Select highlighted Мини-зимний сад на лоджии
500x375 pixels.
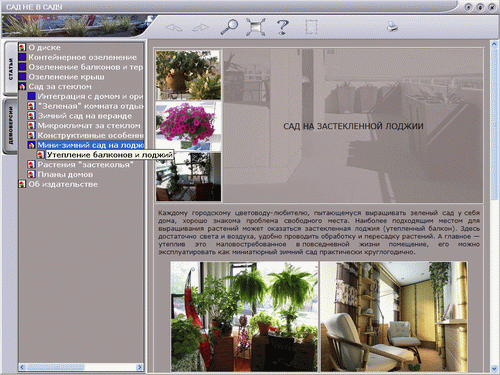click(90, 145)
